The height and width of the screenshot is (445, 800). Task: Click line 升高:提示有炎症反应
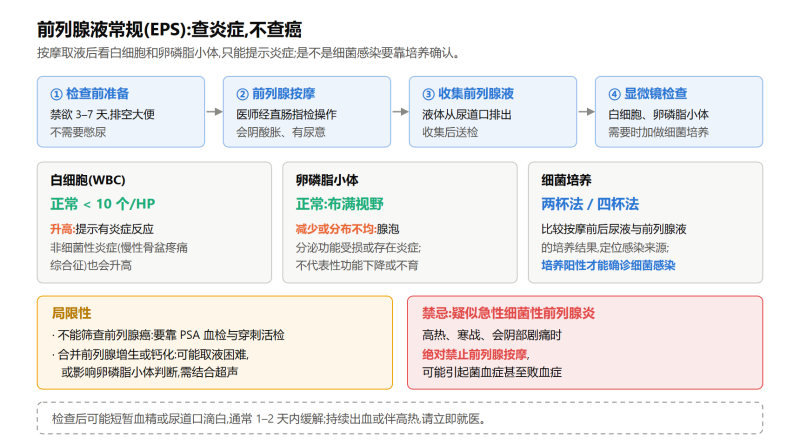102,229
